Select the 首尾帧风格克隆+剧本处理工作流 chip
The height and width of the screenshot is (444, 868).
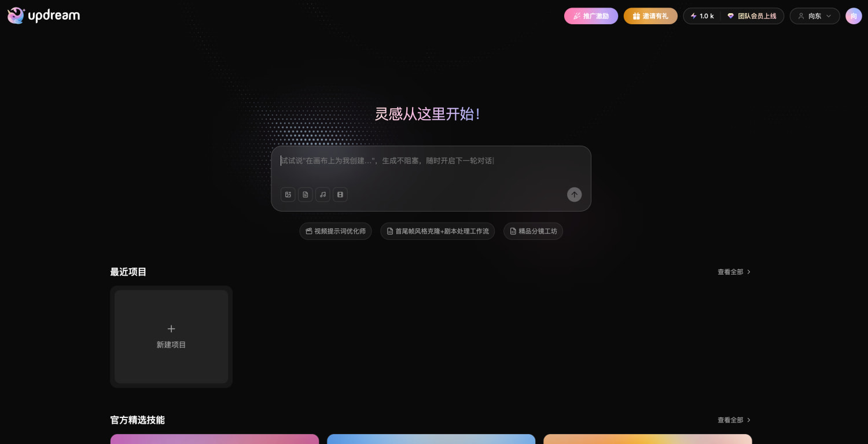pyautogui.click(x=437, y=231)
